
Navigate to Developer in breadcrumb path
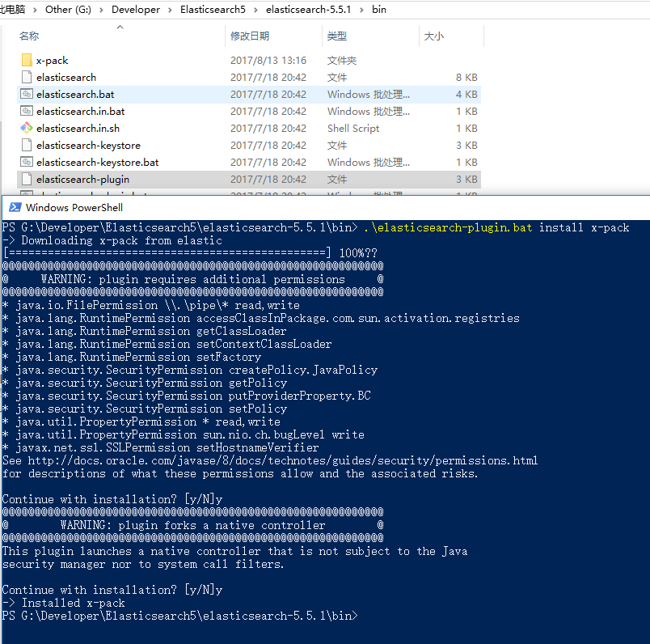(136, 10)
